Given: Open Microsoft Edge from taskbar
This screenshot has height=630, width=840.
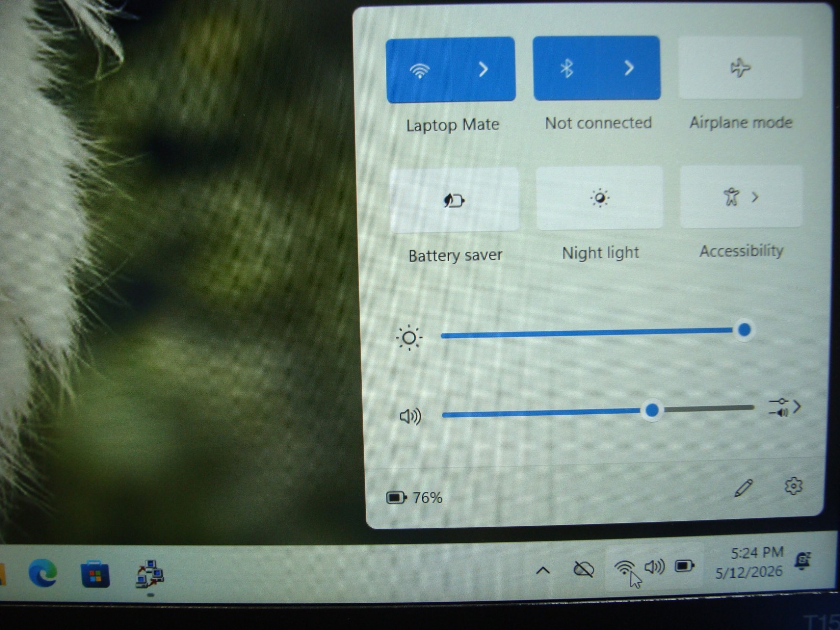Looking at the screenshot, I should (43, 572).
